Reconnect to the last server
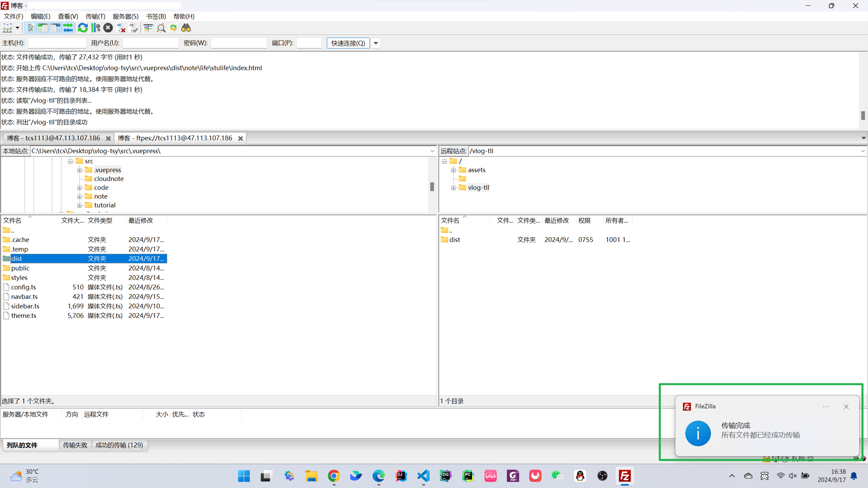This screenshot has width=868, height=488. [134, 28]
